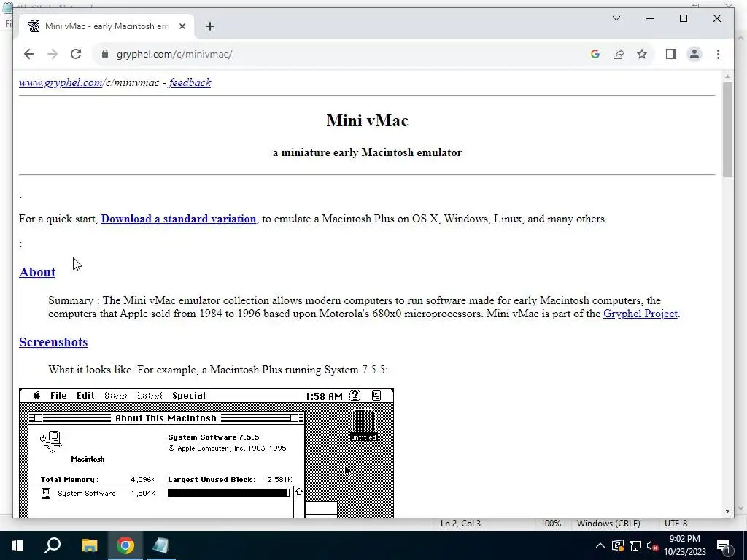Open the Screenshots heading link

tap(53, 342)
